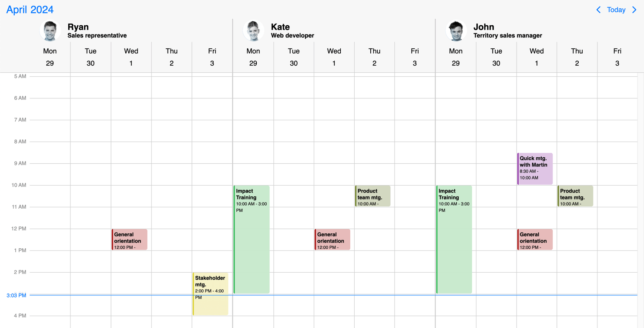Click the Sales representative title under Ryan

tap(97, 36)
